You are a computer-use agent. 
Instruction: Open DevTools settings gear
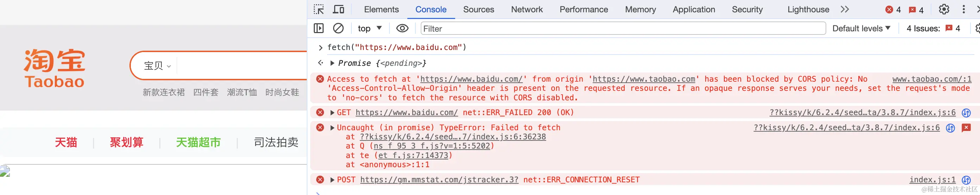944,9
